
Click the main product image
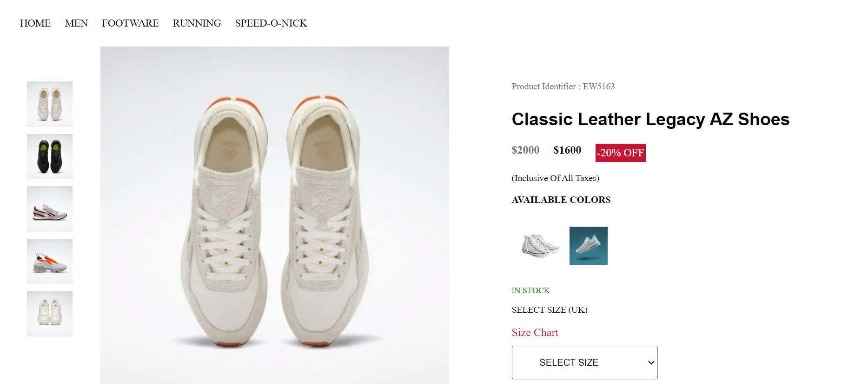pyautogui.click(x=274, y=214)
